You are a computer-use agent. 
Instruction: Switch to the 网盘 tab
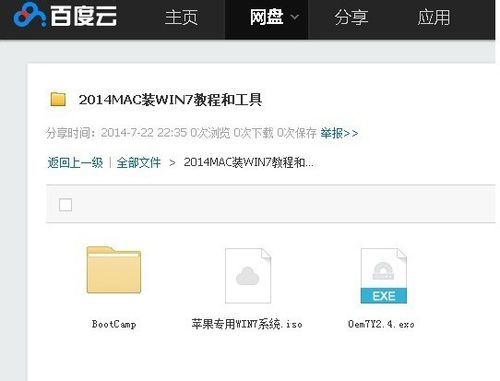point(266,17)
